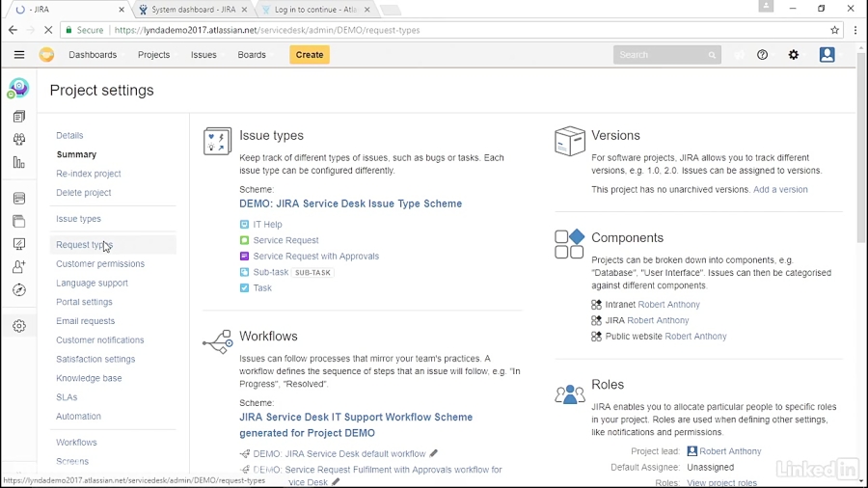Open the Help question-mark menu
Screen dimensions: 868x488
tap(762, 55)
